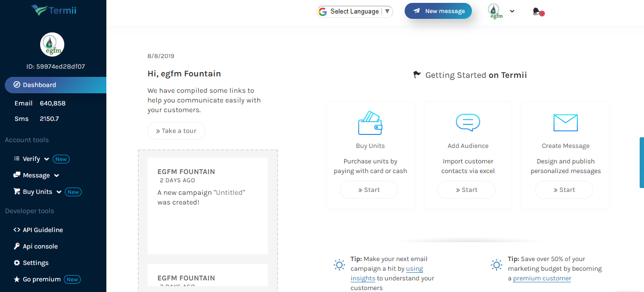644x292 pixels.
Task: Expand the Verify menu chevron
Action: pyautogui.click(x=47, y=159)
